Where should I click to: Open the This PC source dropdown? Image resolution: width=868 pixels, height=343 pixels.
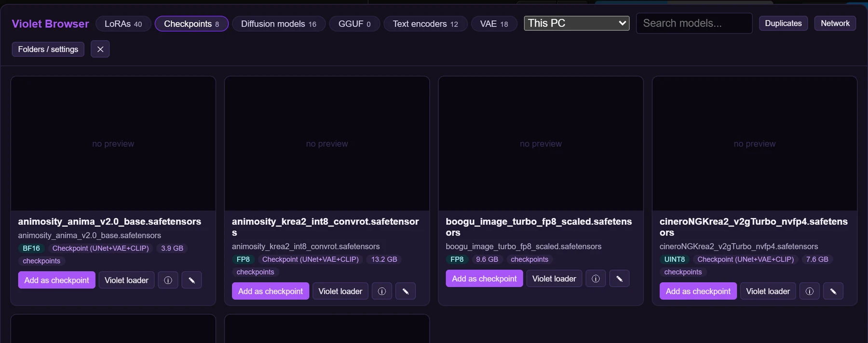tap(577, 23)
